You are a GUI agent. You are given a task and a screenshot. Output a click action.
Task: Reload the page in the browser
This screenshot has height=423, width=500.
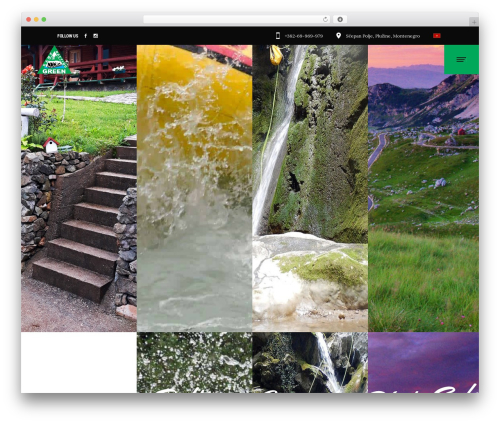325,19
